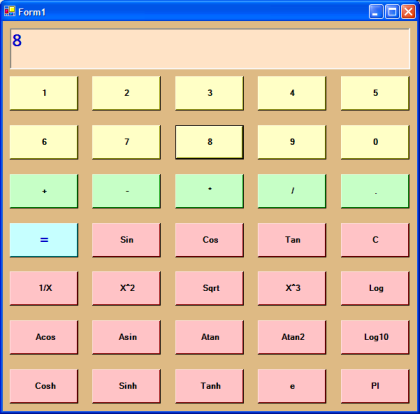Click the Asin button
Image resolution: width=420 pixels, height=414 pixels.
(126, 337)
